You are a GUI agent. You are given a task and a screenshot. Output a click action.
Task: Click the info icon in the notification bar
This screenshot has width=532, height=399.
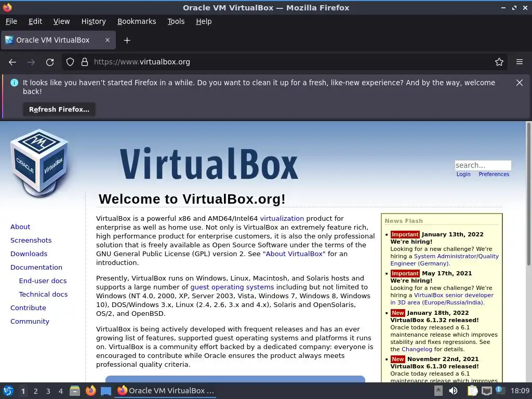(x=14, y=83)
